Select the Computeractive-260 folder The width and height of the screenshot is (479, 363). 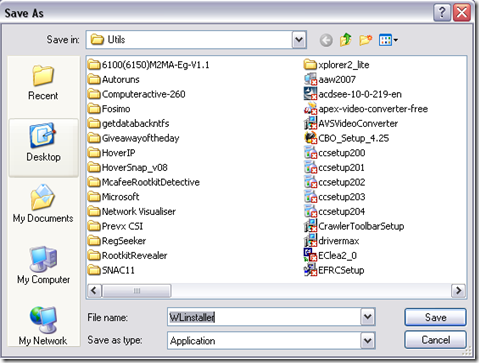tap(137, 94)
